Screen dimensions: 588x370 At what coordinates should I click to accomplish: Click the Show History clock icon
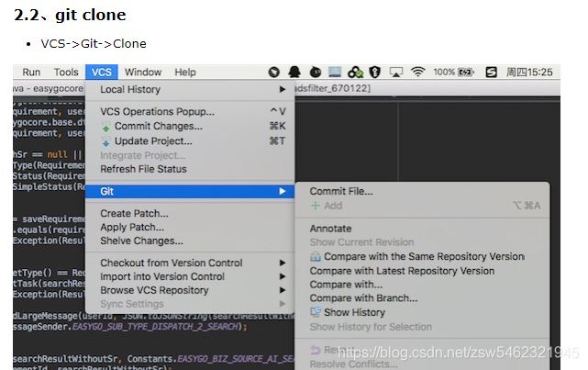pyautogui.click(x=316, y=312)
